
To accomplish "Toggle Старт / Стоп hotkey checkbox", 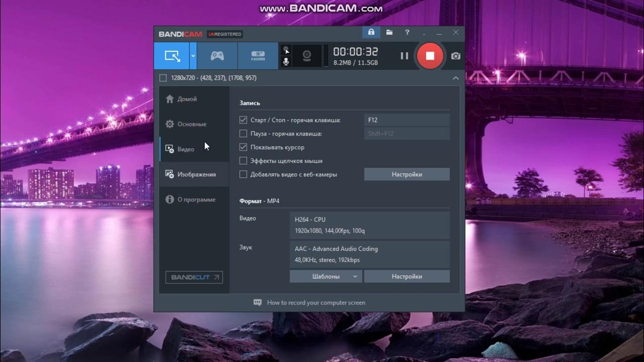I will 244,120.
